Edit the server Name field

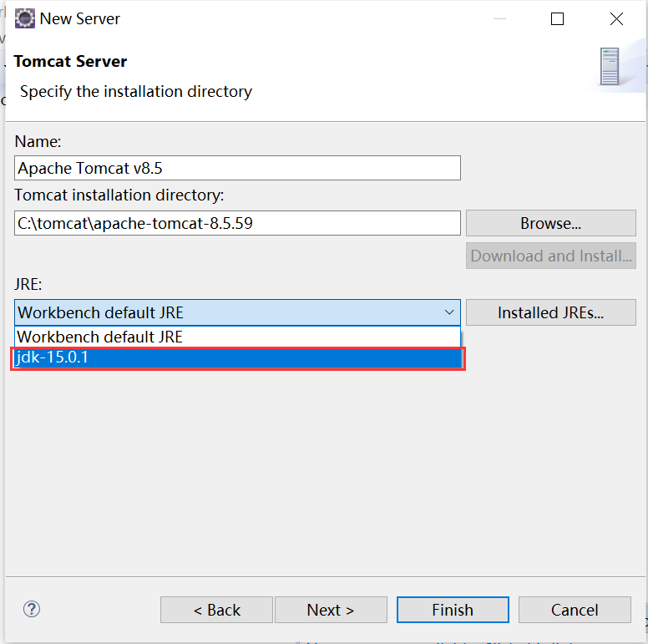[237, 168]
